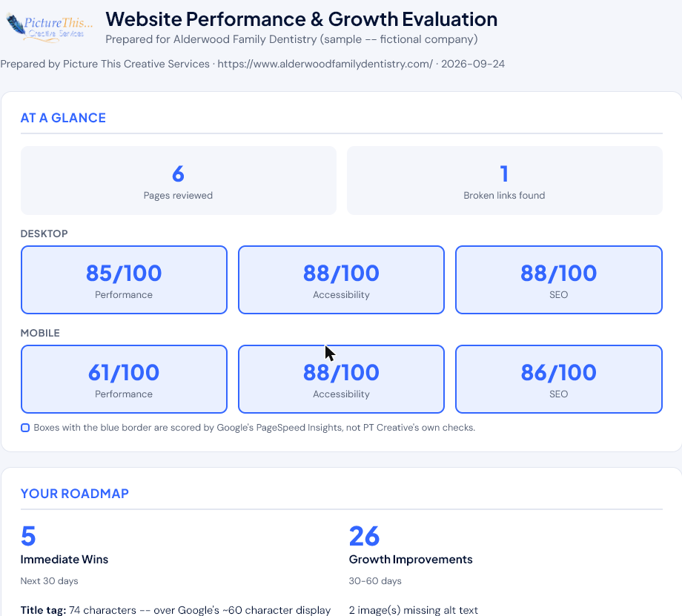Click the Picture This Creative Services logo
The width and height of the screenshot is (682, 616).
50,27
